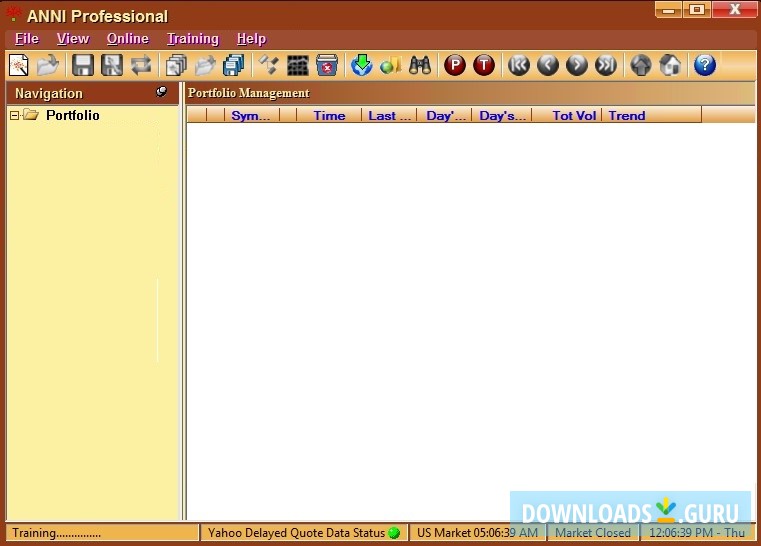
Task: Click the globe with bar chart icon
Action: click(x=391, y=66)
